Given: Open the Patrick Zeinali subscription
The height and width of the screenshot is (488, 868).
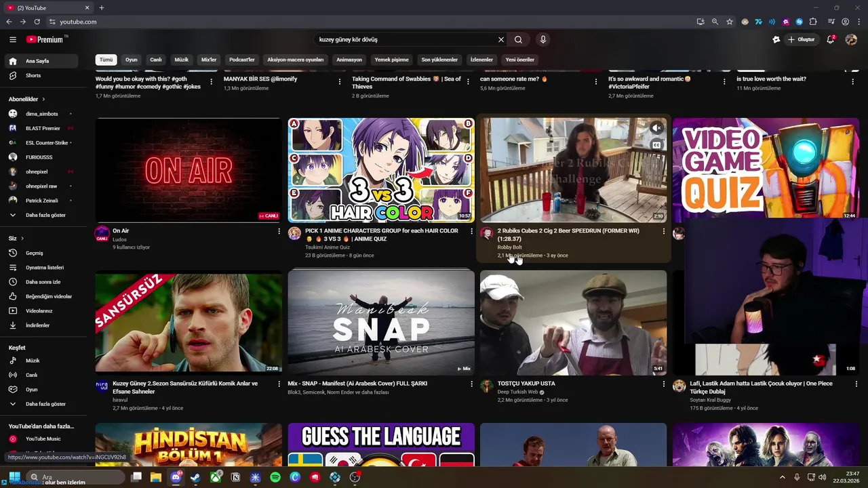Looking at the screenshot, I should pos(43,201).
